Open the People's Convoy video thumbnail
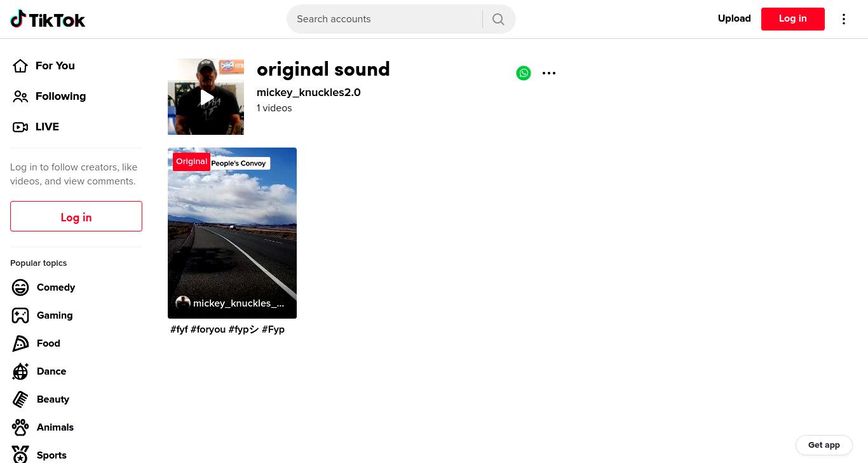Screen dimensions: 868x463 232,233
